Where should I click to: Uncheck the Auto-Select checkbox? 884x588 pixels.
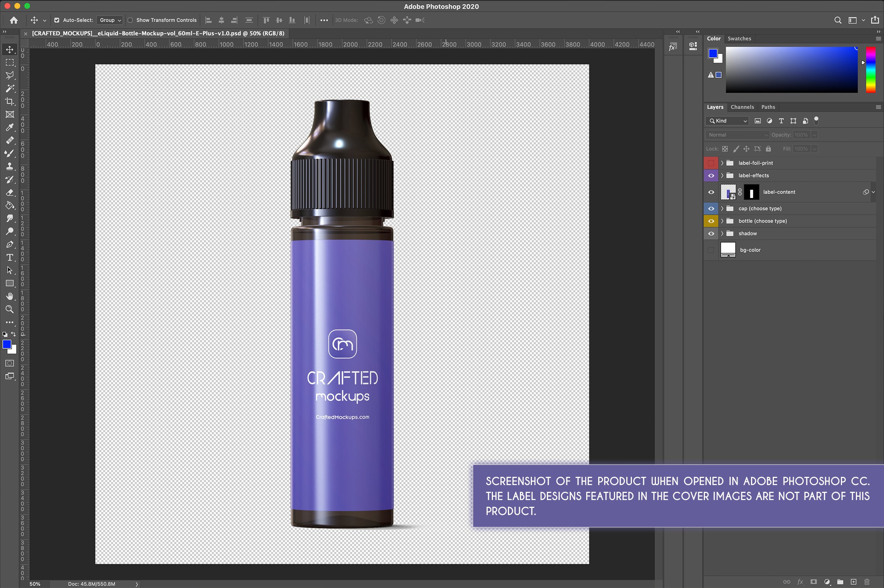[x=57, y=20]
